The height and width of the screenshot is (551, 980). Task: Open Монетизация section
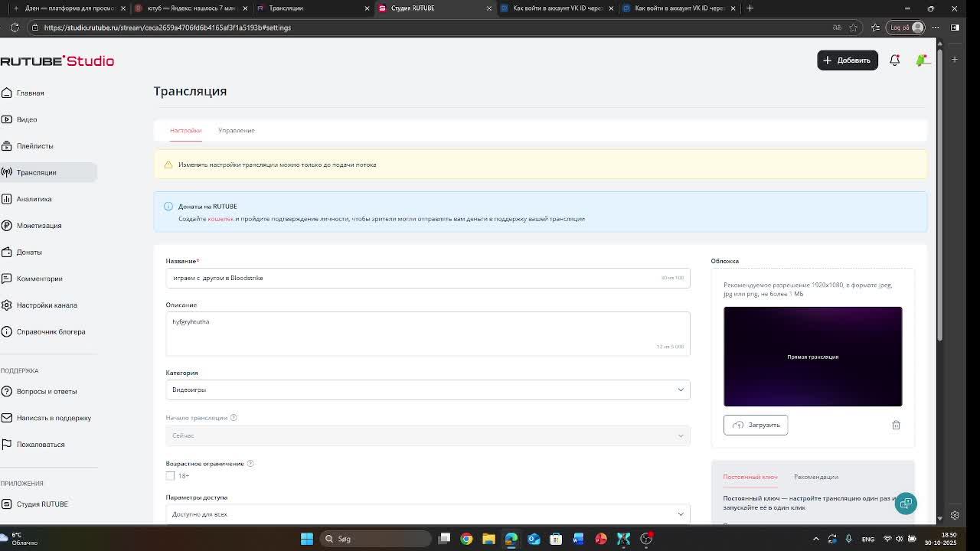[39, 226]
